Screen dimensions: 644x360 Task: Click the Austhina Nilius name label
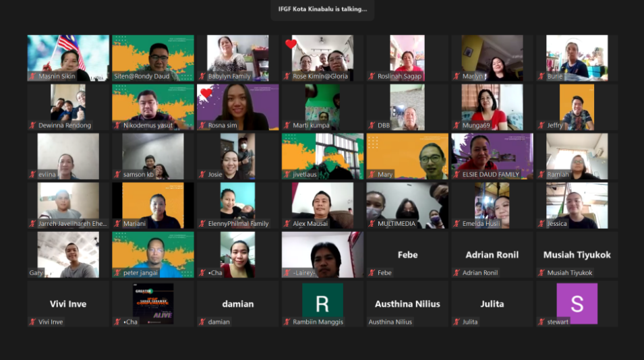[x=390, y=322]
